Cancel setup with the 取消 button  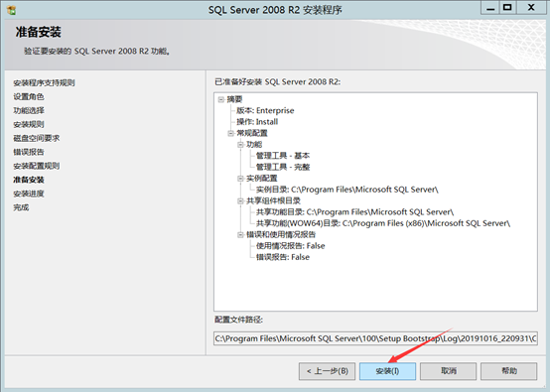point(448,371)
